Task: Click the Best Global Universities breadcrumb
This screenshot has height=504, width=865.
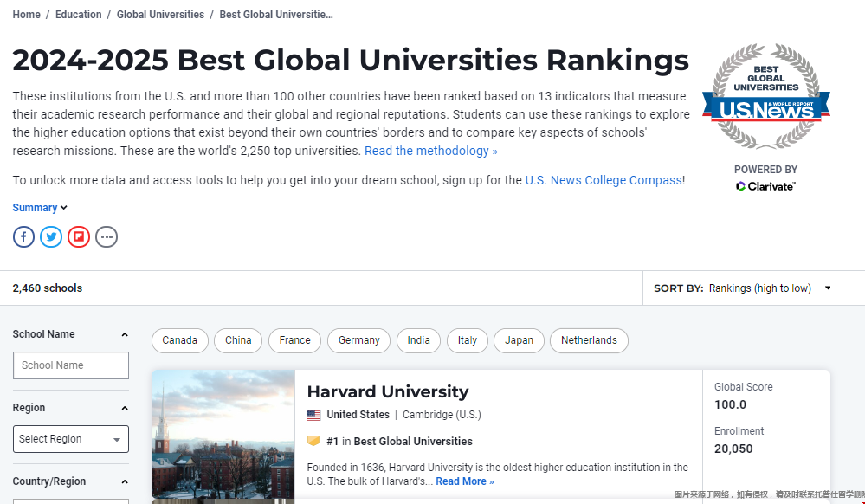Action: point(276,15)
